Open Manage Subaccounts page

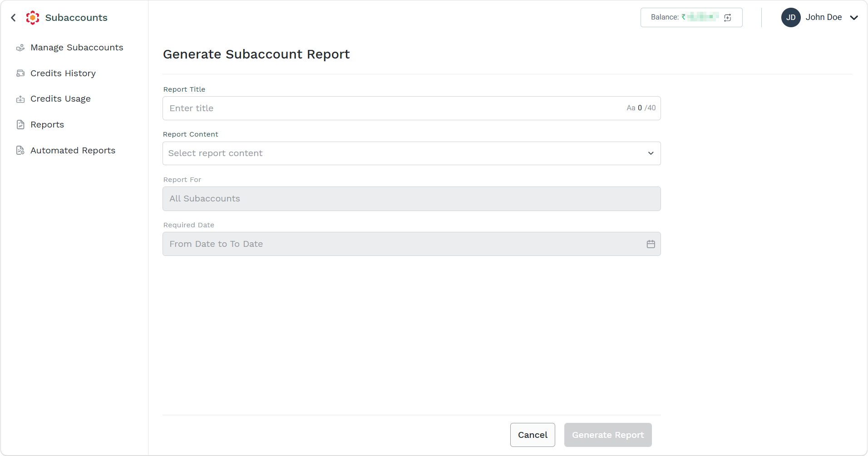coord(77,48)
